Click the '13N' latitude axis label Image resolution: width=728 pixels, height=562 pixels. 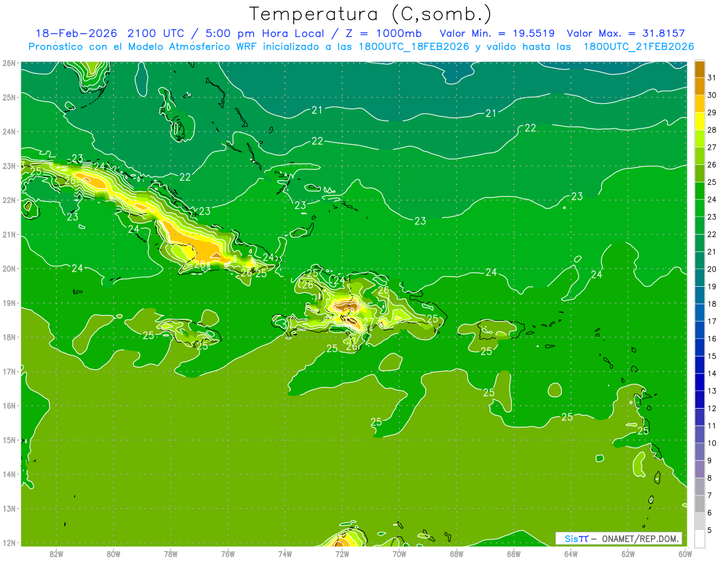click(9, 508)
